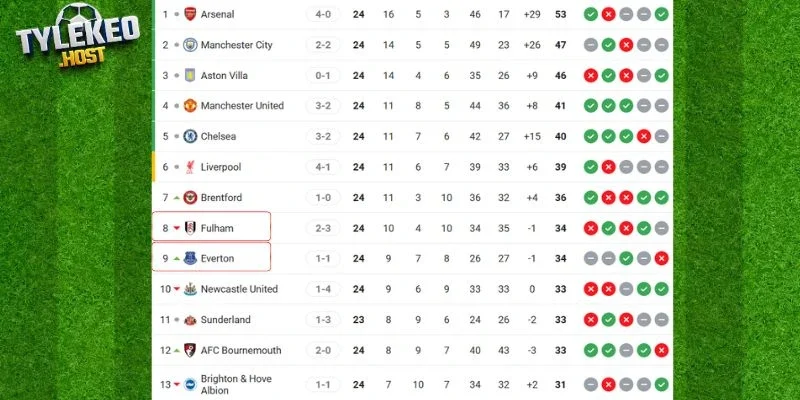Click Brentford's green up-arrow position indicator
This screenshot has width=800, height=400.
177,198
